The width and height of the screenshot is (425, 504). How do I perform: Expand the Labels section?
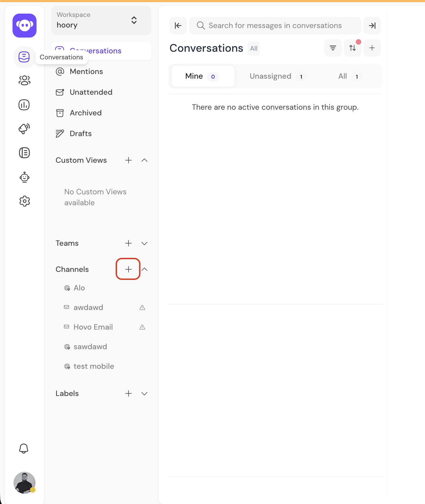point(144,394)
